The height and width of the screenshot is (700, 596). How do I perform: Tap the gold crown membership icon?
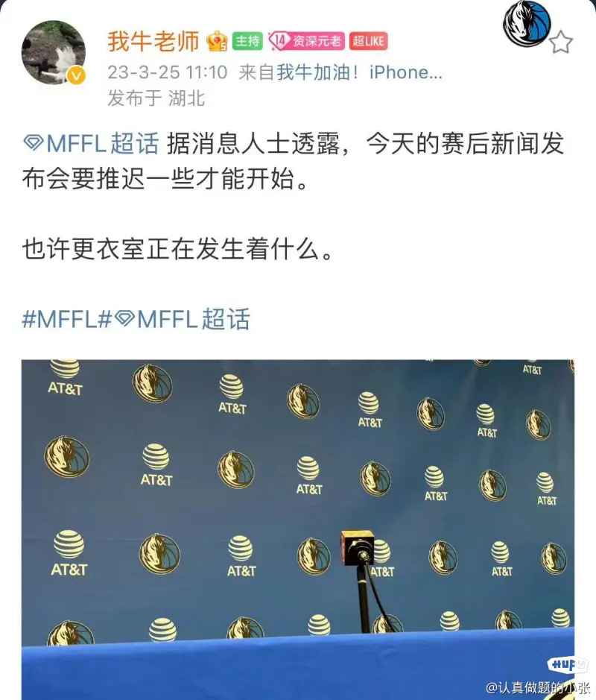click(217, 41)
